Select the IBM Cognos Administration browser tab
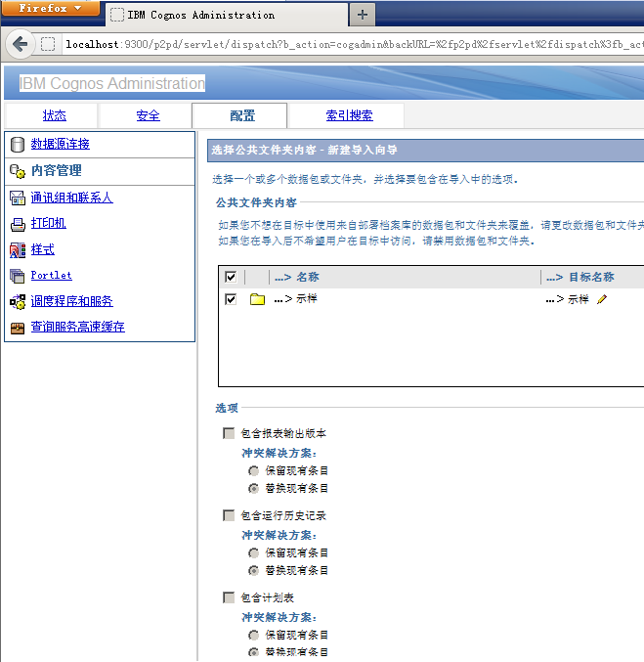Screen dimensions: 644x662 tap(227, 15)
